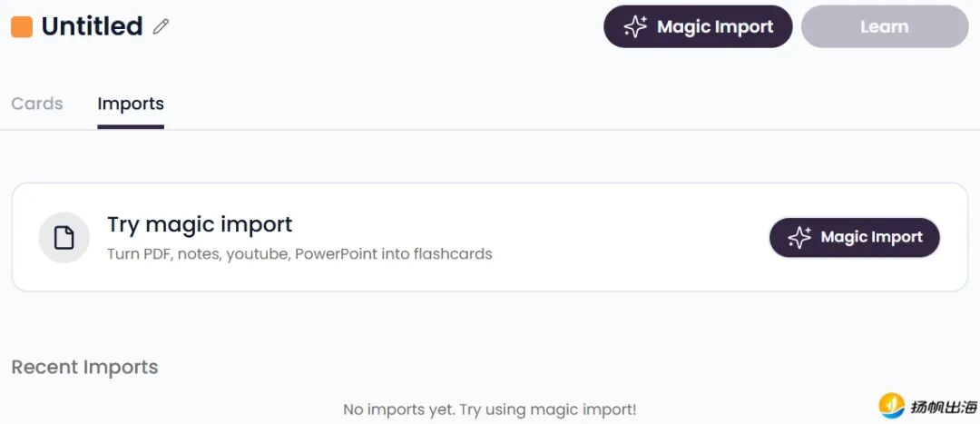Select the Imports tab
This screenshot has height=424, width=980.
coord(131,104)
